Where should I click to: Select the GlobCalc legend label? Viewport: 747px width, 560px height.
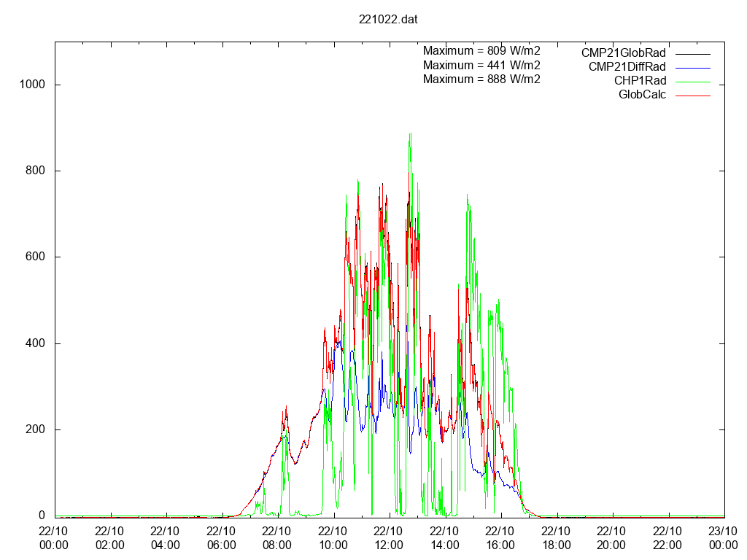pyautogui.click(x=642, y=94)
